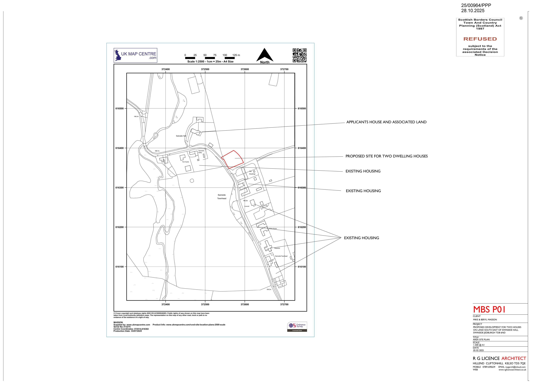This screenshot has height=392, width=555.
Task: Click the 'AREA SITE PLAN' title
Action: coord(481,340)
